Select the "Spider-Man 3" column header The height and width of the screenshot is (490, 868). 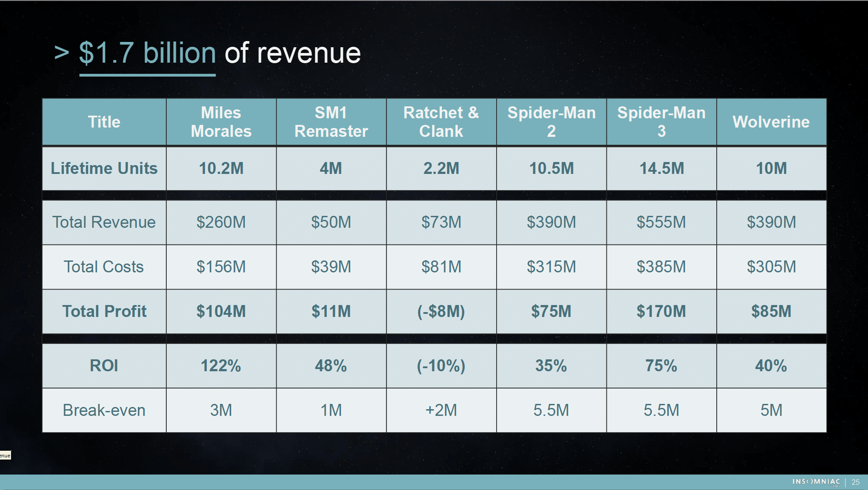click(x=662, y=122)
